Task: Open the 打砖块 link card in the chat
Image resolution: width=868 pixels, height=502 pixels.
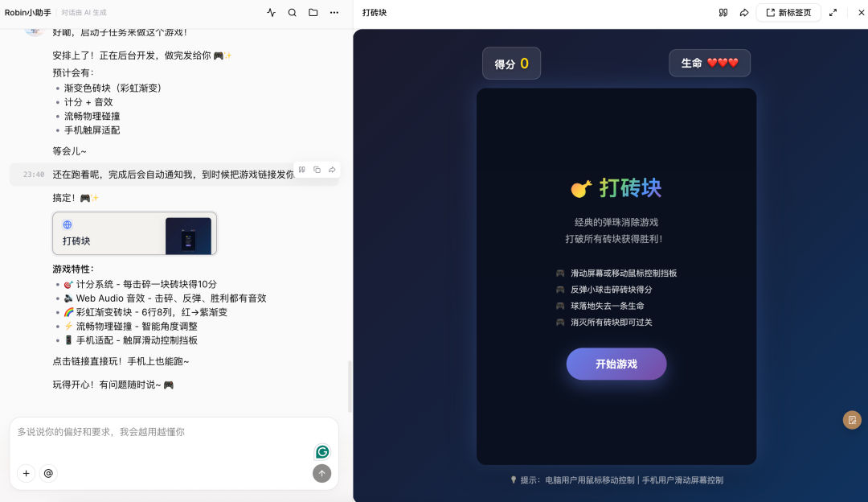Action: 134,233
